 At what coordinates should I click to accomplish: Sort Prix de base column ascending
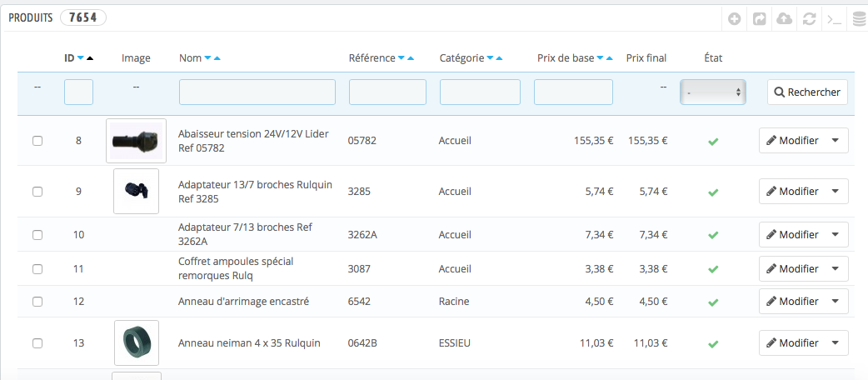610,58
